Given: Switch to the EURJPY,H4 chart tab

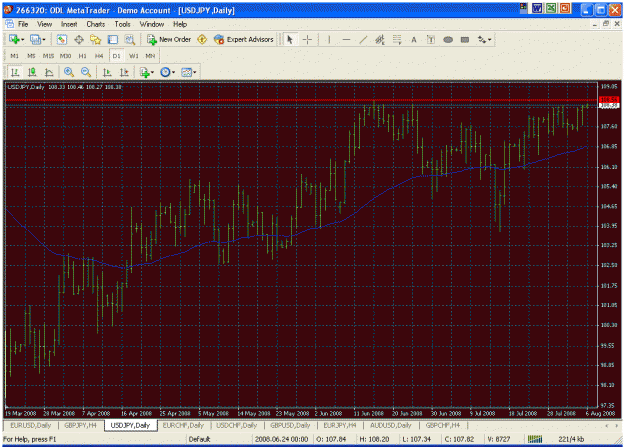Looking at the screenshot, I should click(340, 425).
